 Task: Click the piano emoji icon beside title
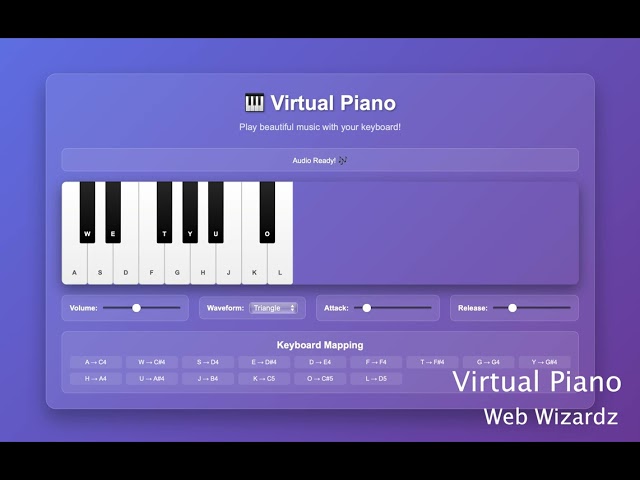tap(254, 102)
